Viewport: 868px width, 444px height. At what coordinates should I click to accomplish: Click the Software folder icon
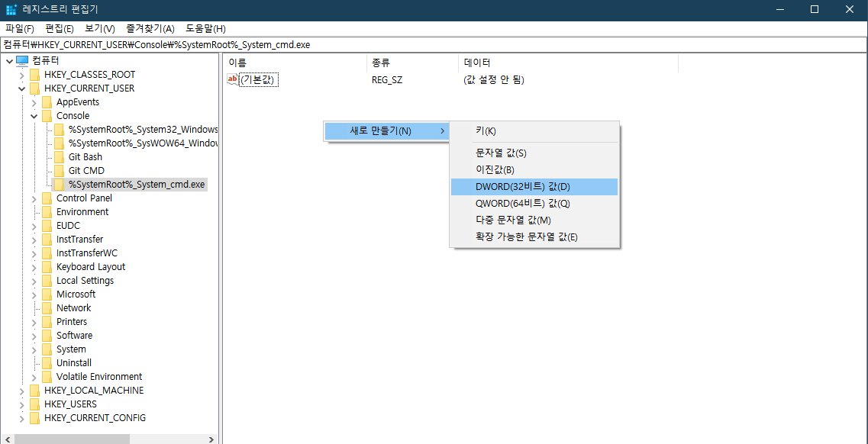click(47, 335)
